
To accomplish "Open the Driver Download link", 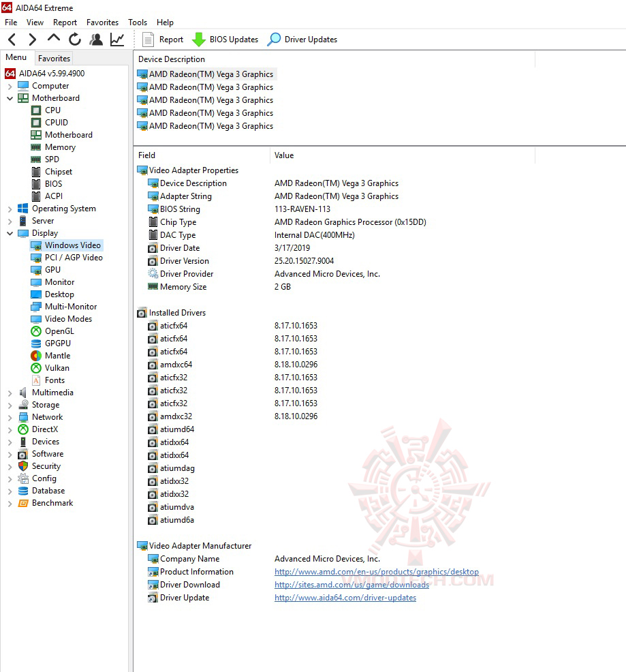I will point(351,585).
